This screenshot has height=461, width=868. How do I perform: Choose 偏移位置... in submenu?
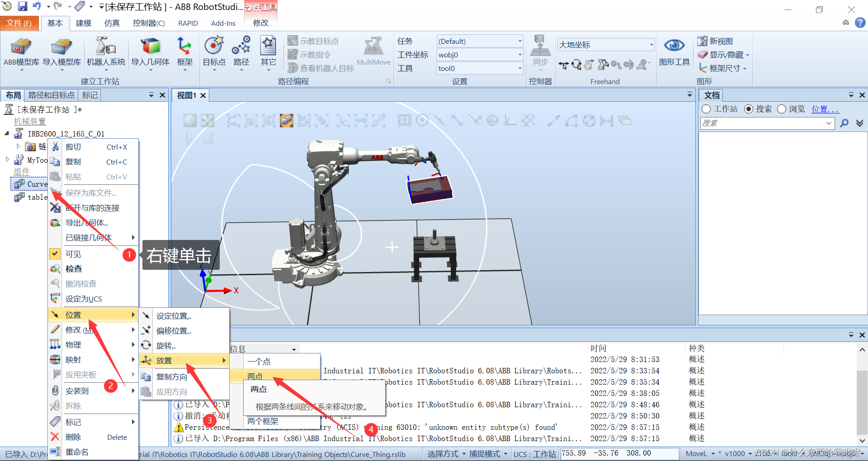184,331
